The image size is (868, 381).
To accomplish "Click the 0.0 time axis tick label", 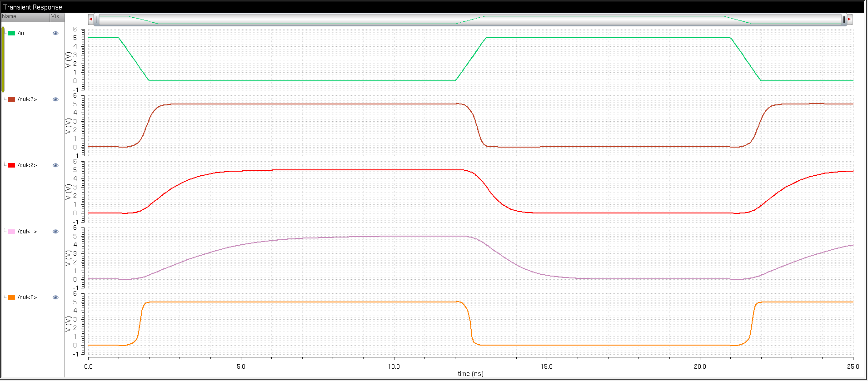I will [88, 366].
